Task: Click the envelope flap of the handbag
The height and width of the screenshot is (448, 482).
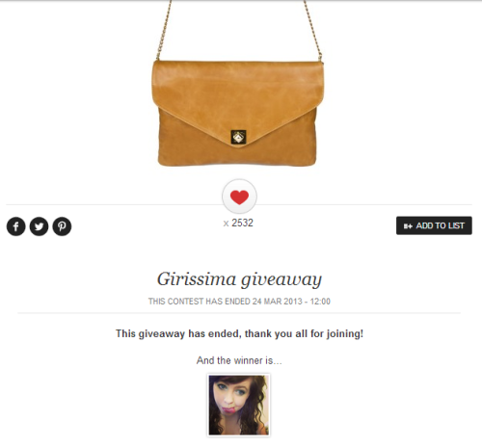Action: 238,93
